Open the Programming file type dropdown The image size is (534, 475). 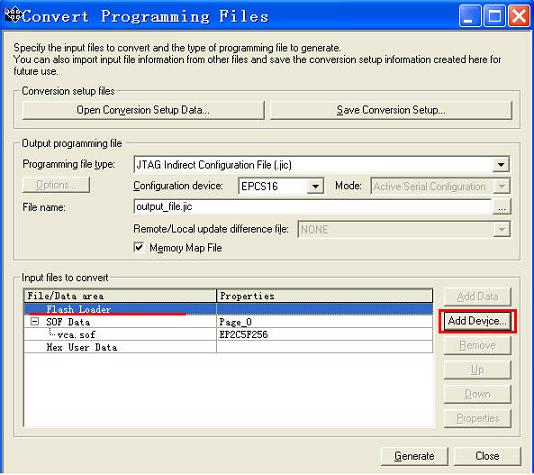click(x=501, y=165)
